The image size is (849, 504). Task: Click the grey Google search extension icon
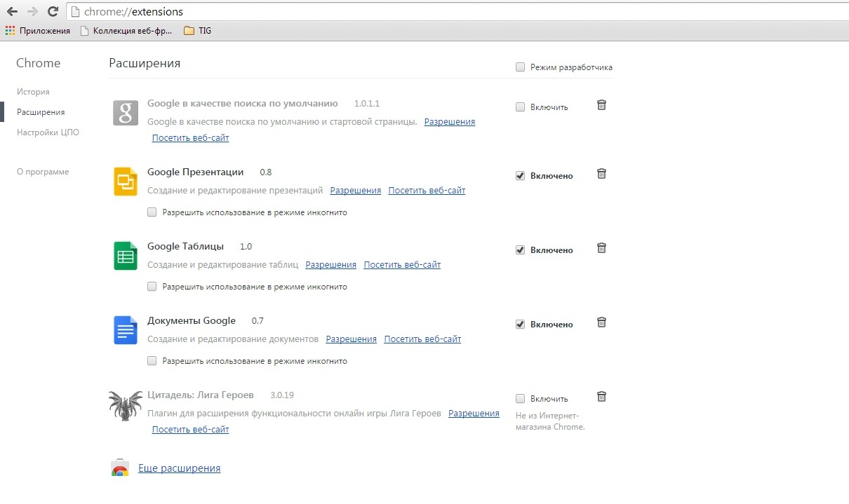coord(126,113)
